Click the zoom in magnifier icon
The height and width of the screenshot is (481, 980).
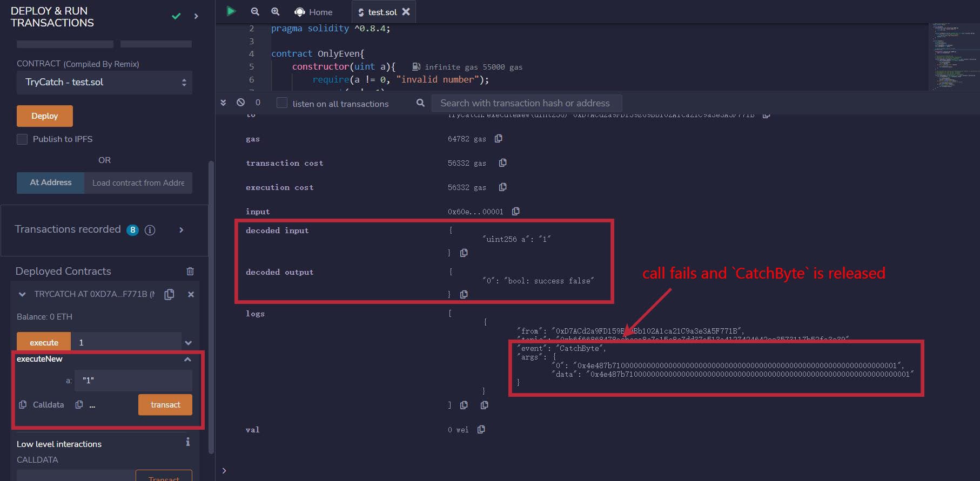(275, 11)
